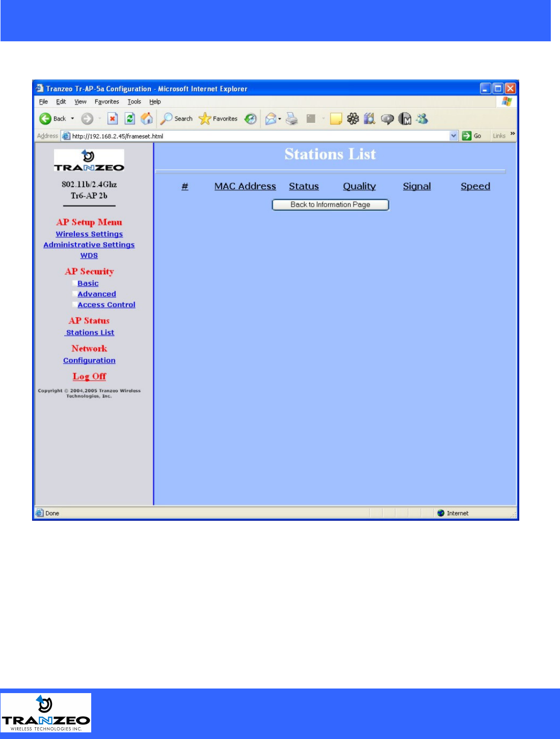This screenshot has width=560, height=739.
Task: Click the Back navigation arrow icon
Action: (45, 119)
